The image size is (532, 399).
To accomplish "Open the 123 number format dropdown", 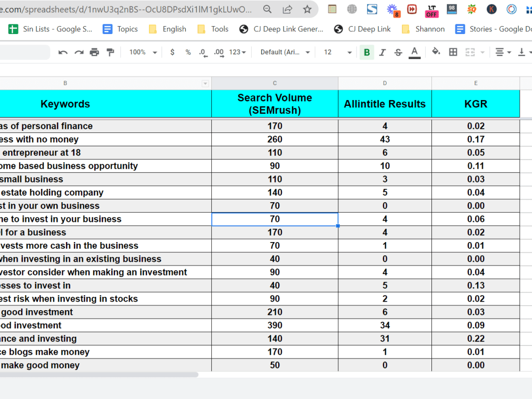I will (237, 52).
